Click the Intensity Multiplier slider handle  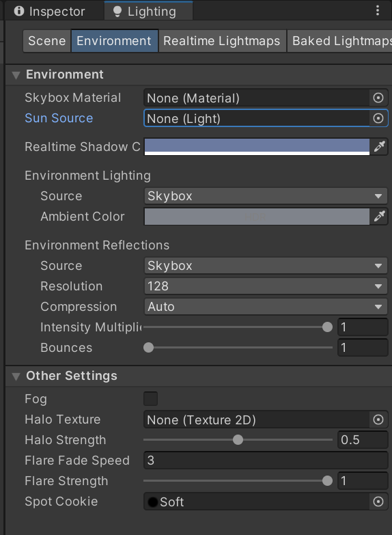click(327, 327)
